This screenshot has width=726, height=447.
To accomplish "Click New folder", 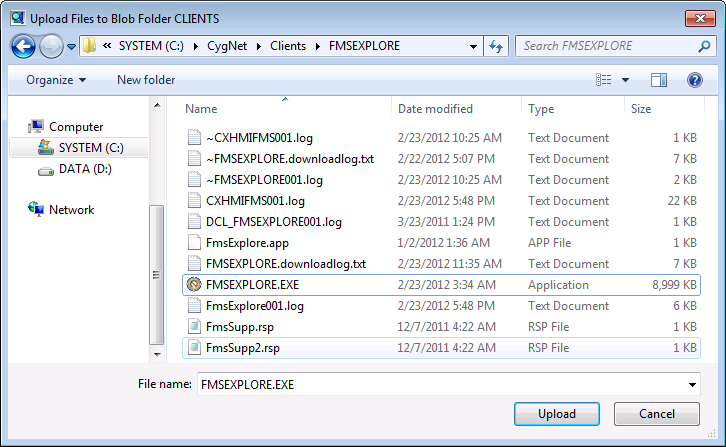I will click(x=146, y=80).
